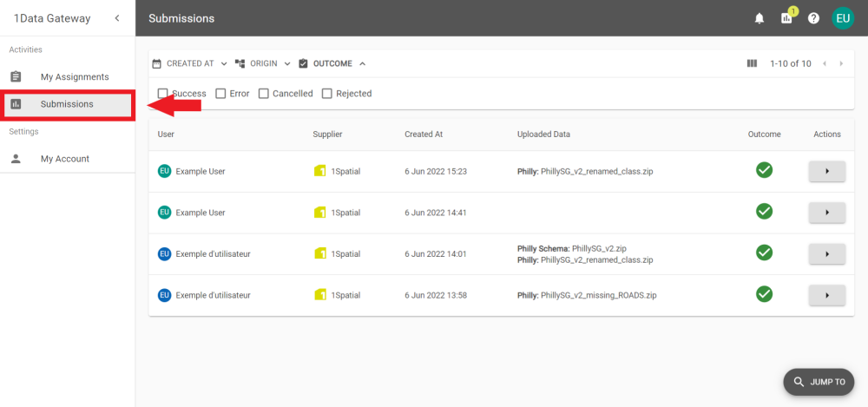Click Exemple d'utilisateur avatar in 14:01 row

pyautogui.click(x=164, y=253)
